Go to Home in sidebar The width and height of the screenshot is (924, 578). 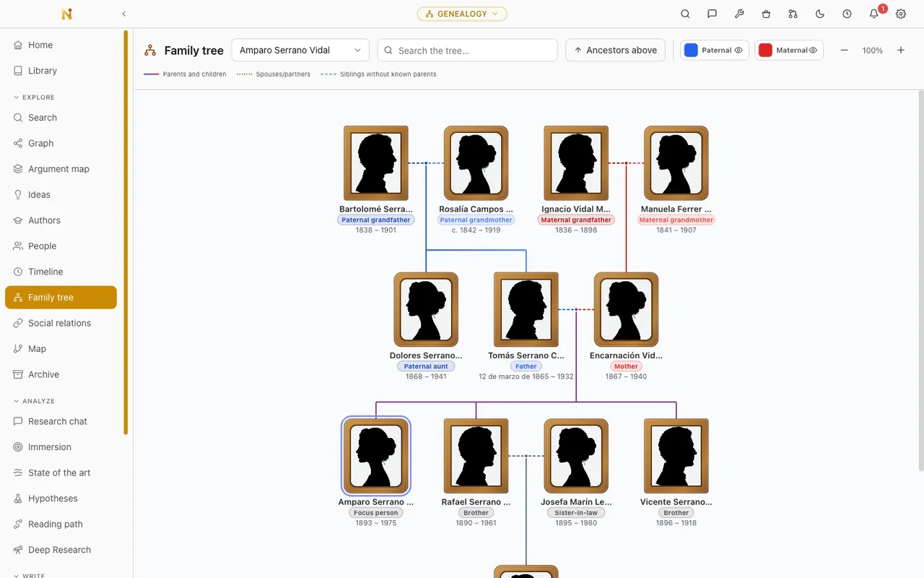click(61, 45)
